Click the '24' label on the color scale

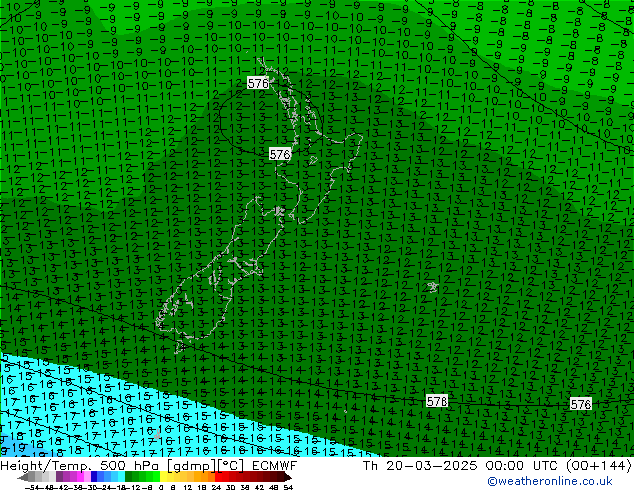point(216,487)
